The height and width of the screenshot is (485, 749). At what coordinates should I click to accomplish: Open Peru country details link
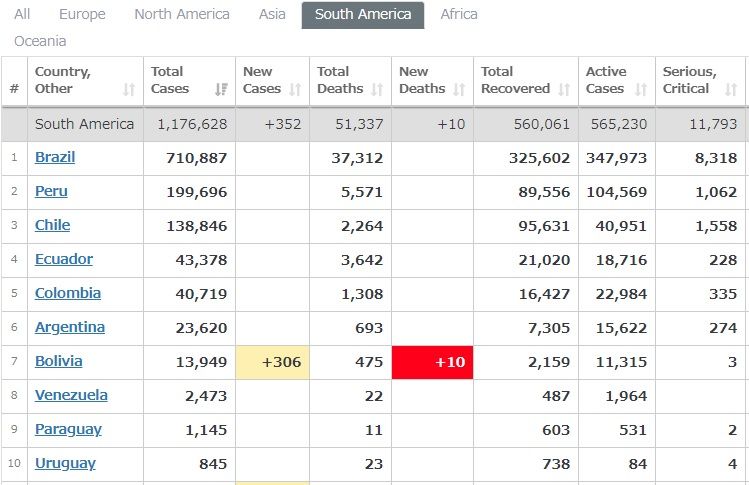click(x=51, y=191)
